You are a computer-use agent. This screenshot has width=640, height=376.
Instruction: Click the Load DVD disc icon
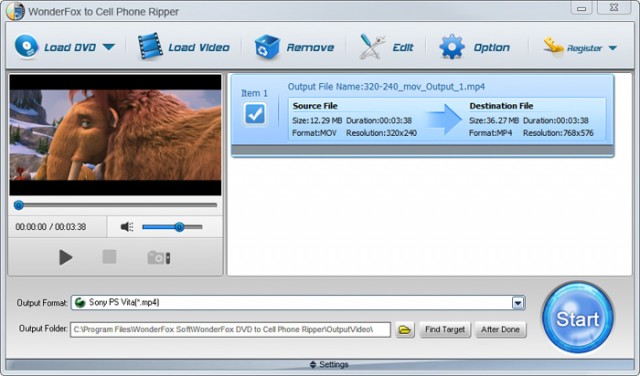click(27, 47)
